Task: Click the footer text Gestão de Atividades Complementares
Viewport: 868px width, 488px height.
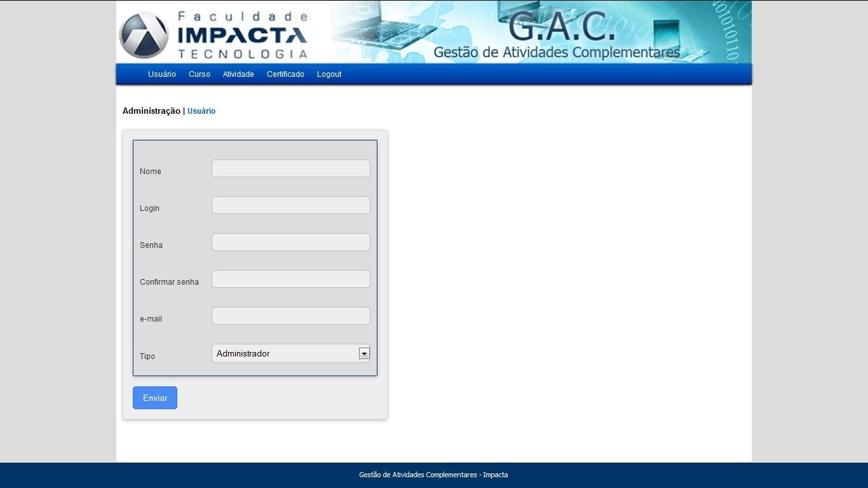Action: (x=434, y=474)
